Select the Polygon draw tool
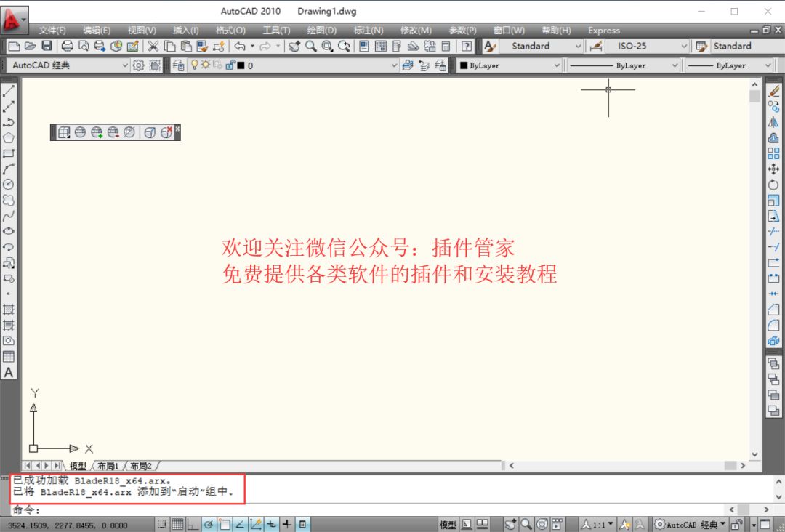Image resolution: width=785 pixels, height=532 pixels. pos(9,137)
